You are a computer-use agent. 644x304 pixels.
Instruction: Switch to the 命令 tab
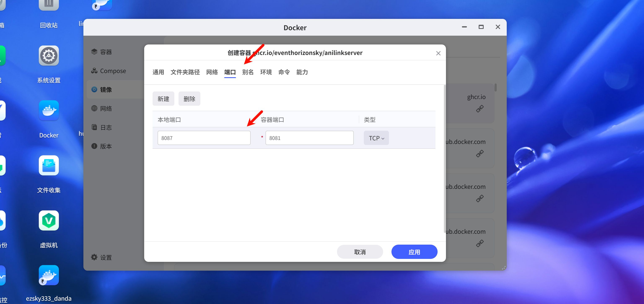(284, 72)
